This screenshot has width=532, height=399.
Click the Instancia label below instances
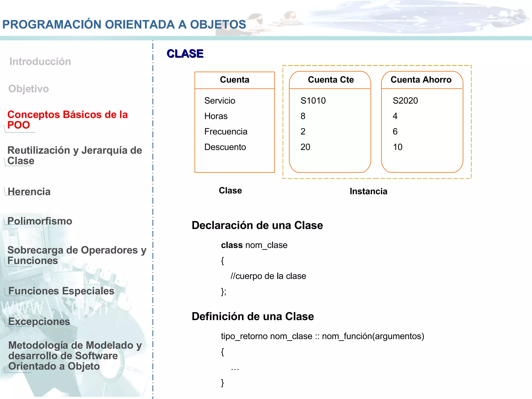click(368, 191)
